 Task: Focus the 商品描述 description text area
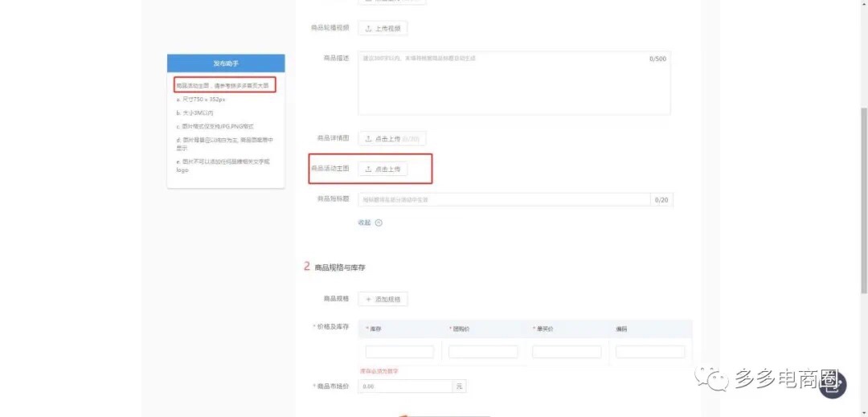pos(514,83)
